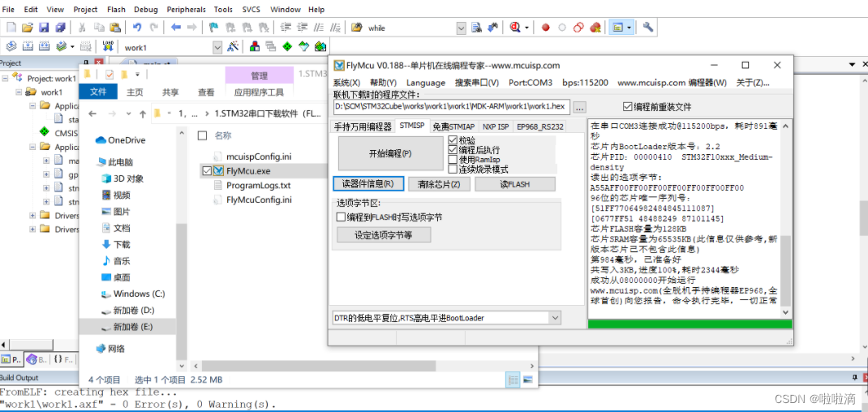Enable 使用RamIsp checkbox
The image size is (868, 412).
pyautogui.click(x=453, y=160)
